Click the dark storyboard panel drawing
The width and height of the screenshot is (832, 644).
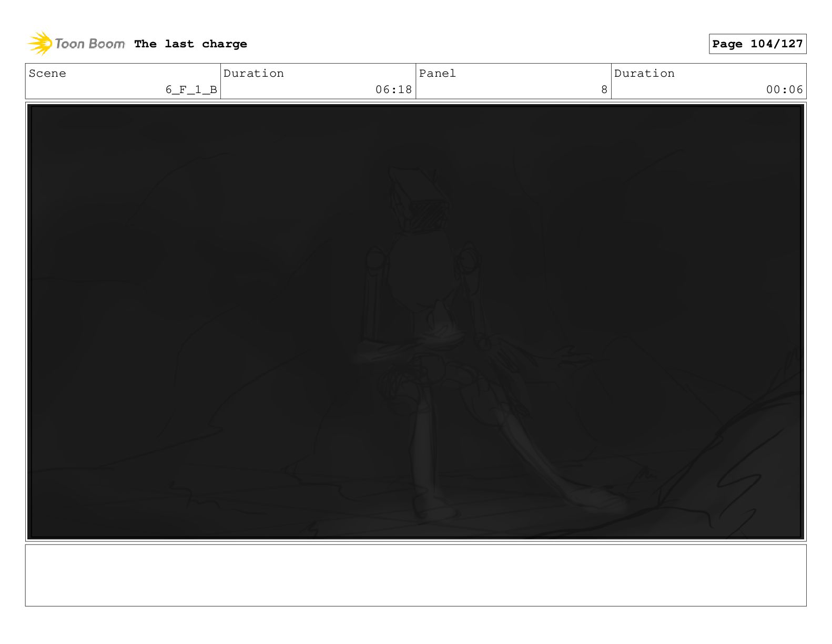[415, 322]
